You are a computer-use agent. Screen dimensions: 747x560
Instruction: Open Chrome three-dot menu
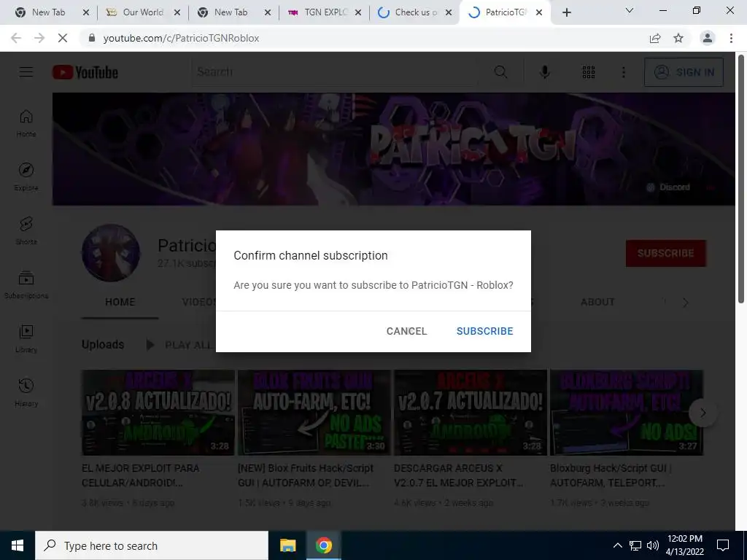[731, 38]
